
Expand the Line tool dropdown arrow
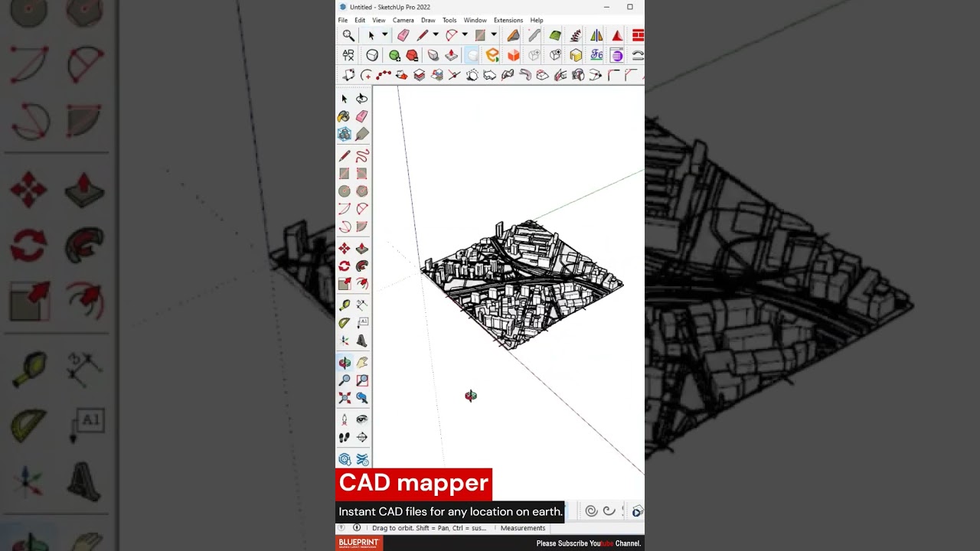436,35
